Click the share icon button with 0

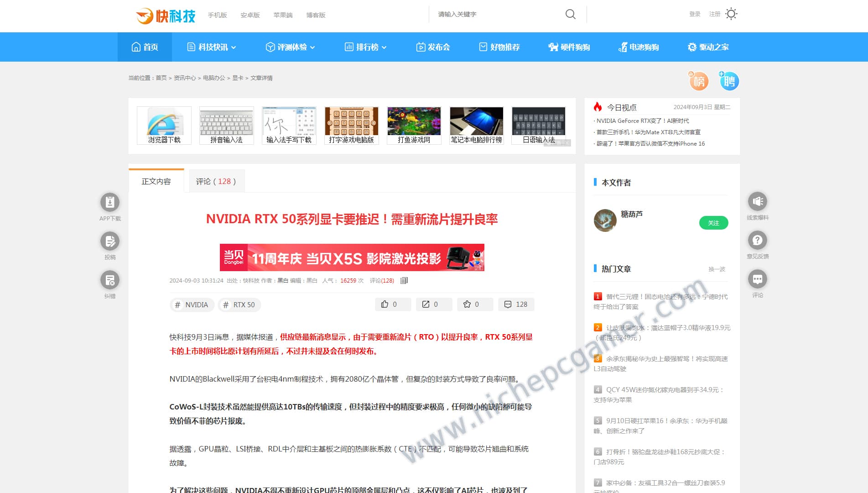[434, 304]
